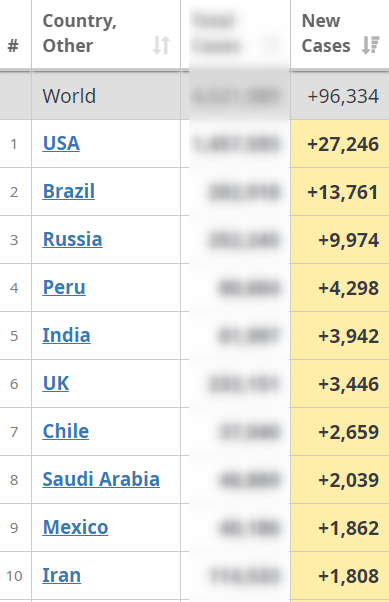Click the World row label
The width and height of the screenshot is (389, 602).
click(x=69, y=96)
